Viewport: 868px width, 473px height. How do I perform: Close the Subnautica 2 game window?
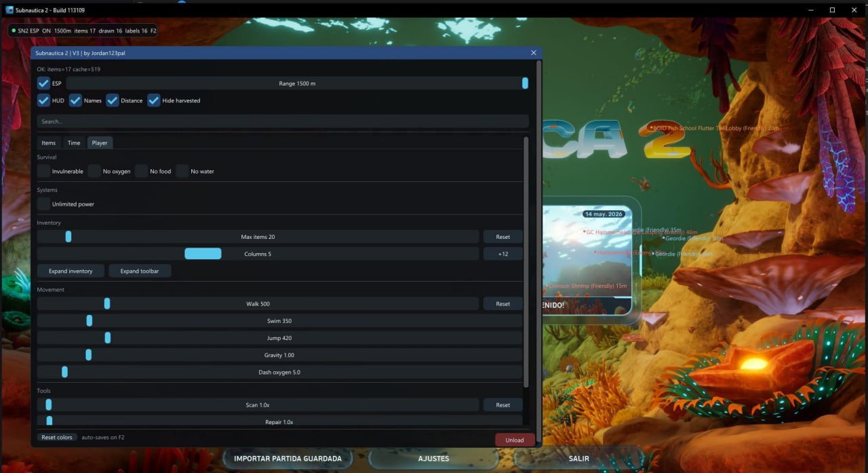pyautogui.click(x=854, y=10)
